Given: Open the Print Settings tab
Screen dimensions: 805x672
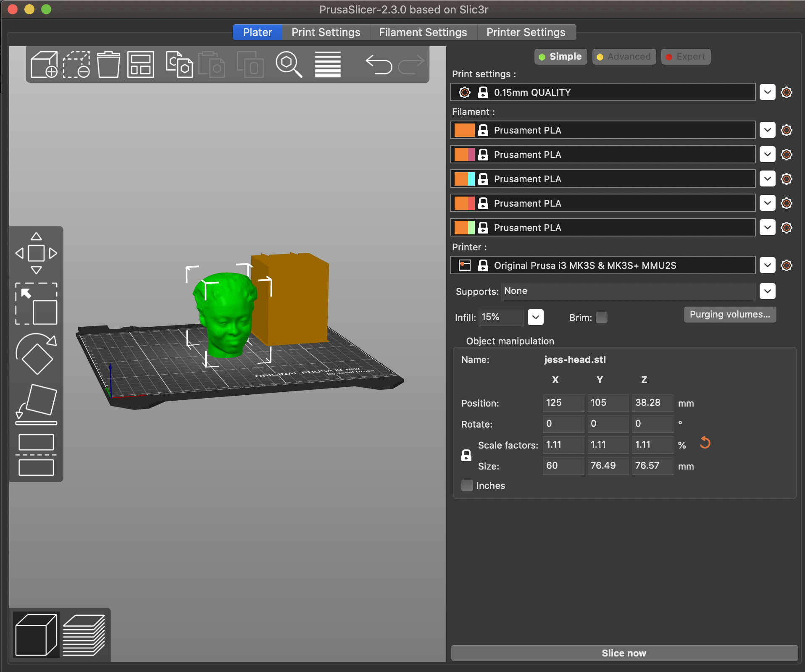Looking at the screenshot, I should [x=326, y=32].
